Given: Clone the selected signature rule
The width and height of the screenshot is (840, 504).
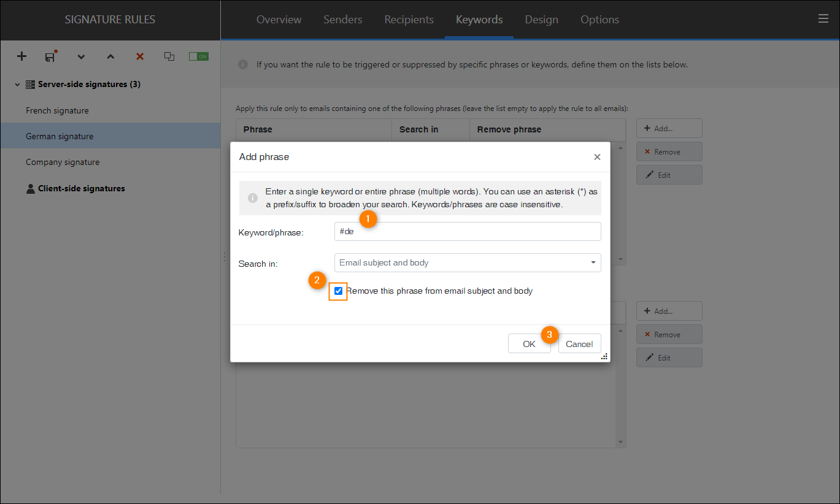Looking at the screenshot, I should pyautogui.click(x=169, y=56).
